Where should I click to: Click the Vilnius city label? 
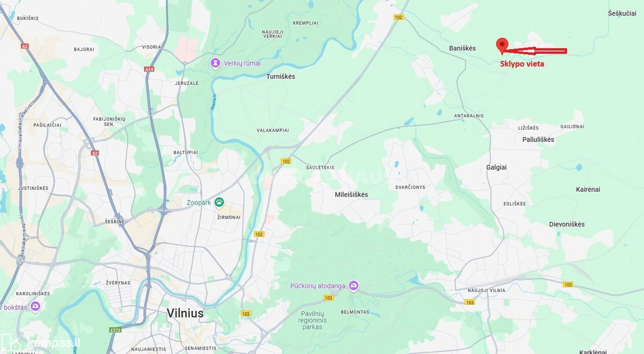(x=185, y=313)
